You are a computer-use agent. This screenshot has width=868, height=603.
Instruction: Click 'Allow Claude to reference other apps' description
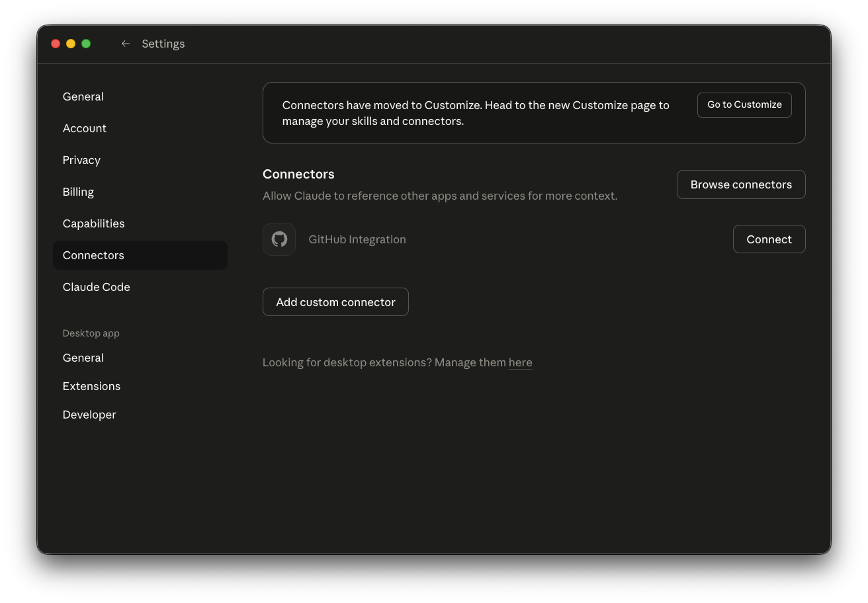coord(440,196)
